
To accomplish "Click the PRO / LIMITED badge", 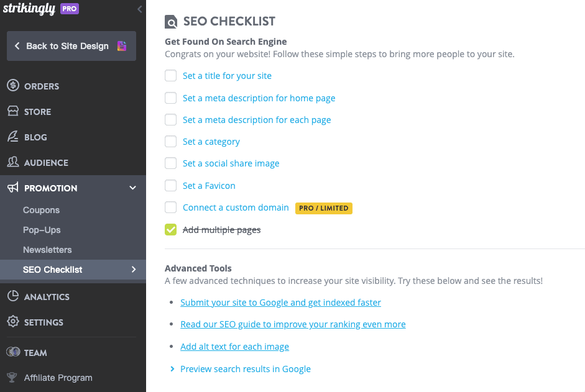I will pos(323,208).
